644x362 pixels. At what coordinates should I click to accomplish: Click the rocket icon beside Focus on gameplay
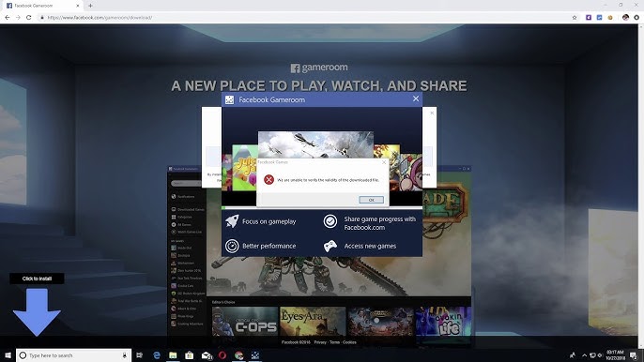(232, 221)
